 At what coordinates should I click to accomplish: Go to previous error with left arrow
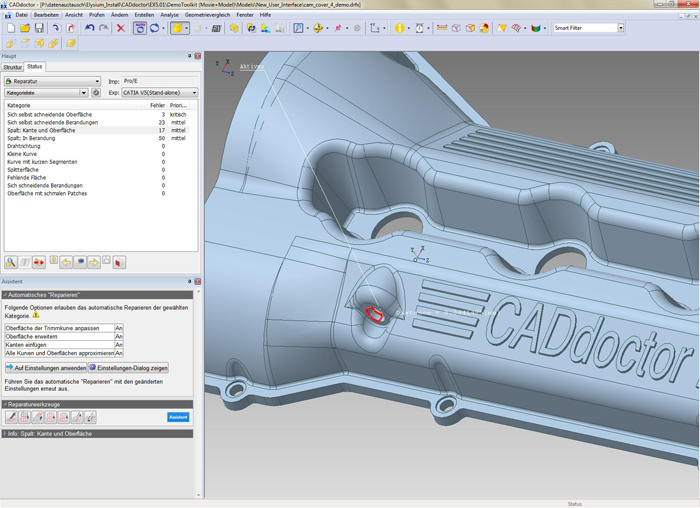pos(65,262)
